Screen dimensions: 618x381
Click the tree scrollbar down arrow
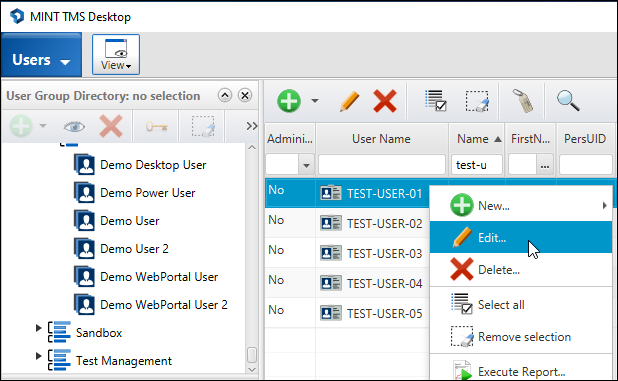point(252,369)
